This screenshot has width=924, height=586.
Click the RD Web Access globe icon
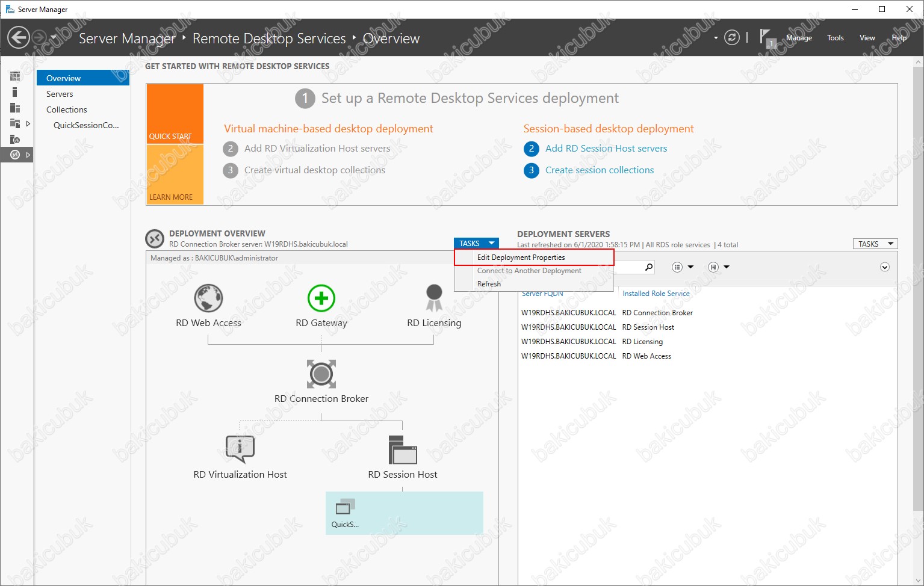point(208,298)
